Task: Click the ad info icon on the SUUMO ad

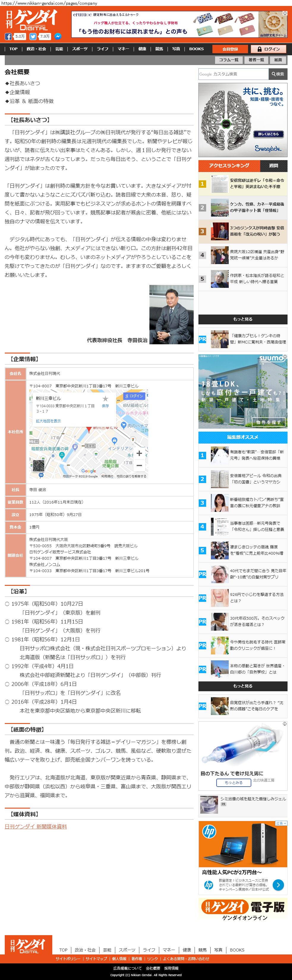Action: [x=285, y=357]
